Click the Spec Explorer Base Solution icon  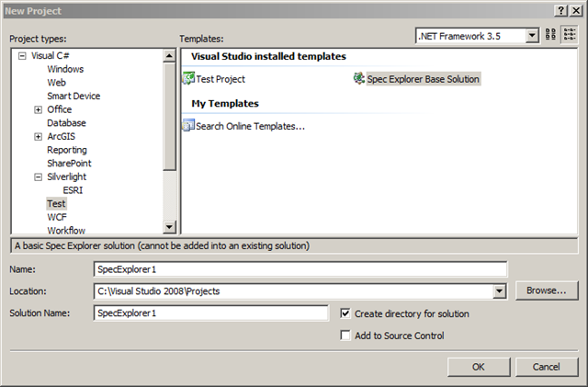pos(359,78)
